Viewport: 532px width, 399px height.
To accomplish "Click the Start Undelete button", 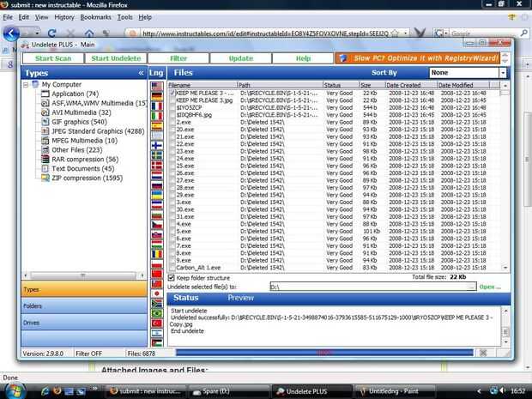I will pos(116,58).
